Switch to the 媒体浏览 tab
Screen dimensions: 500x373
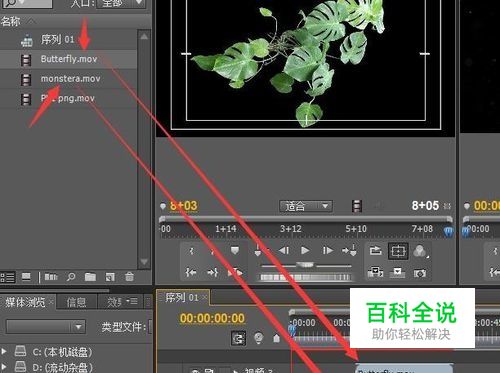(25, 302)
